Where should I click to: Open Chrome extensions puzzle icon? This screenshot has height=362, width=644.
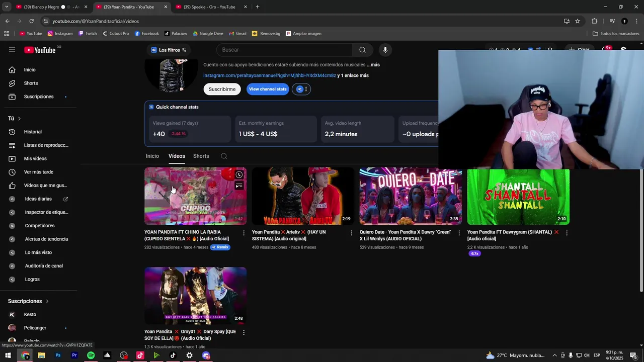click(594, 21)
